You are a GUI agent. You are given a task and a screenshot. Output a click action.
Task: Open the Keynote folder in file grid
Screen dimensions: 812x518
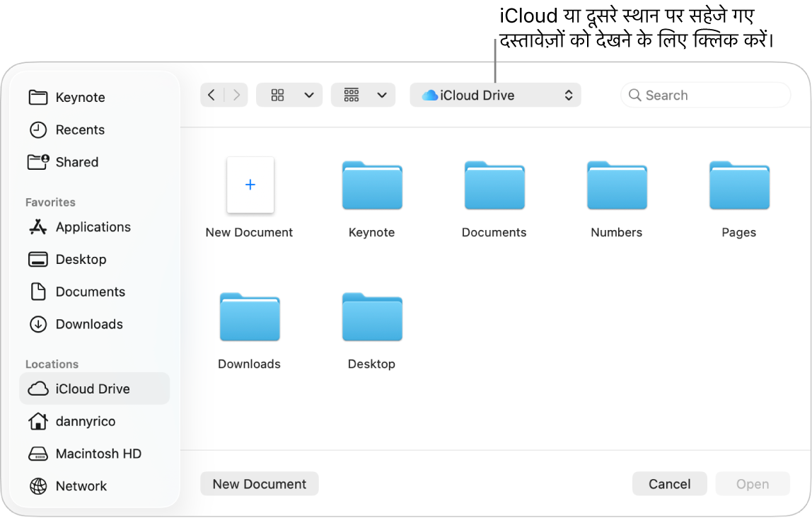point(372,185)
